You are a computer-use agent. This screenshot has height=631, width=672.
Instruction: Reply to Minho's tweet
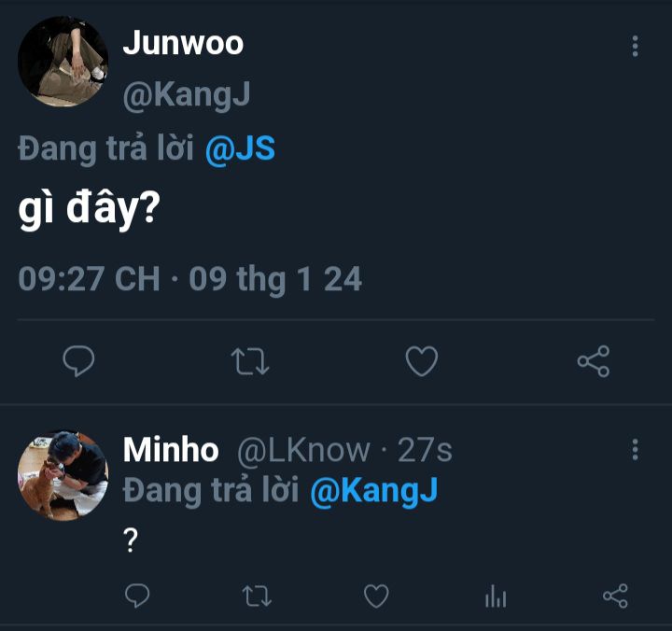tap(138, 596)
